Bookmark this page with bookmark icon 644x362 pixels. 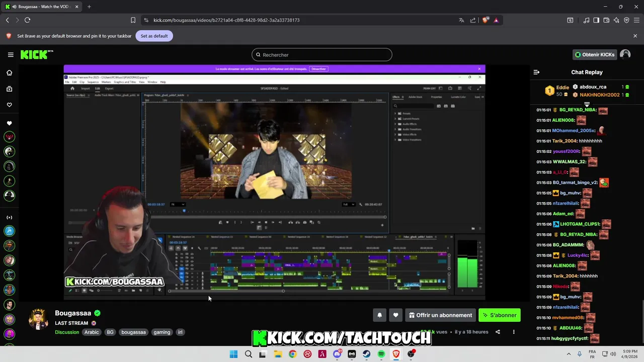(133, 20)
